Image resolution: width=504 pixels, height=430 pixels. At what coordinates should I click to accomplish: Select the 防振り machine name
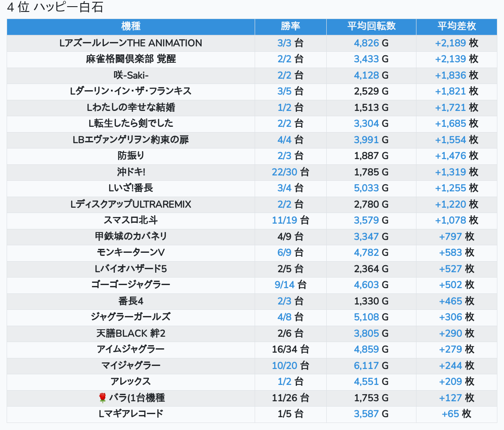pos(131,156)
